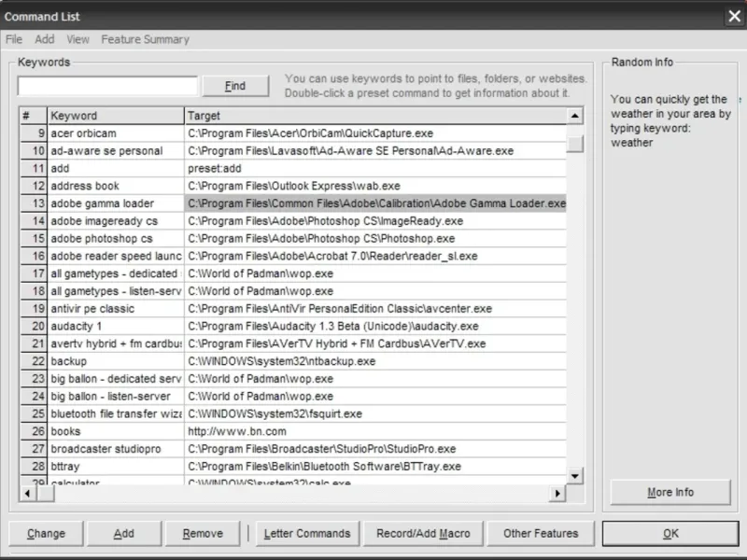Click the wab.exe target cell
The height and width of the screenshot is (560, 747).
(x=375, y=186)
